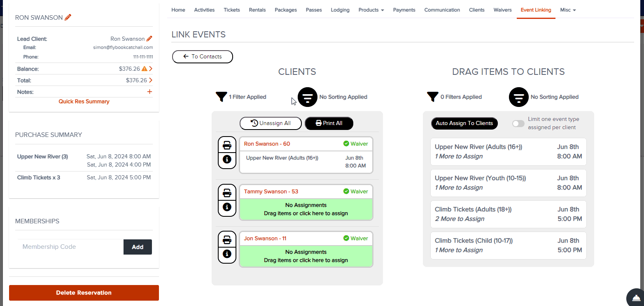Edit Lead Client pencil icon
The width and height of the screenshot is (644, 306).
149,39
